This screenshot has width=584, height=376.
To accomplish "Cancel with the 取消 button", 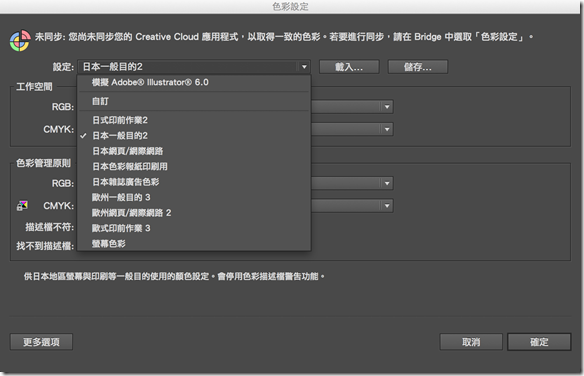I will 471,342.
